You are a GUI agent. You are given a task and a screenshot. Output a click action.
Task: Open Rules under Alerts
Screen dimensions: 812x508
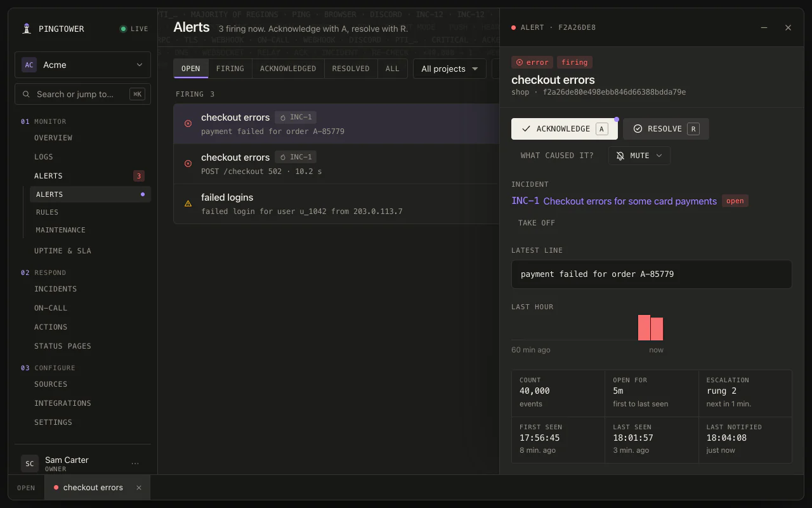pyautogui.click(x=47, y=212)
